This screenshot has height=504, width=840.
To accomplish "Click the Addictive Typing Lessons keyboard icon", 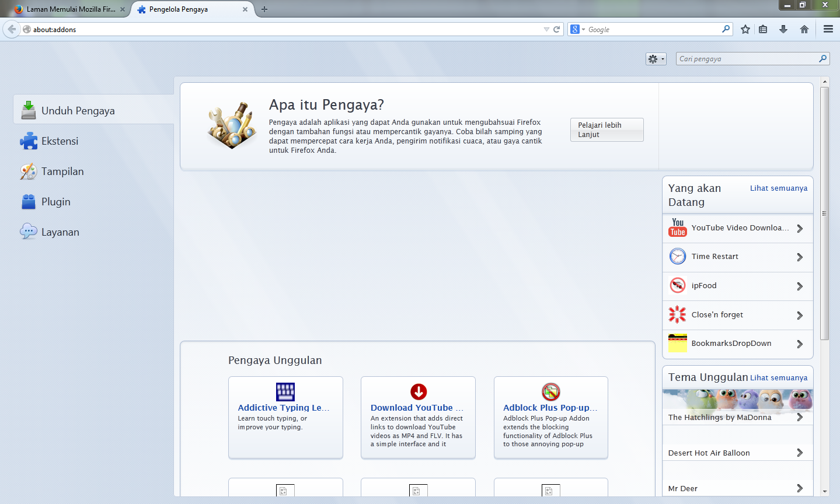I will (285, 391).
